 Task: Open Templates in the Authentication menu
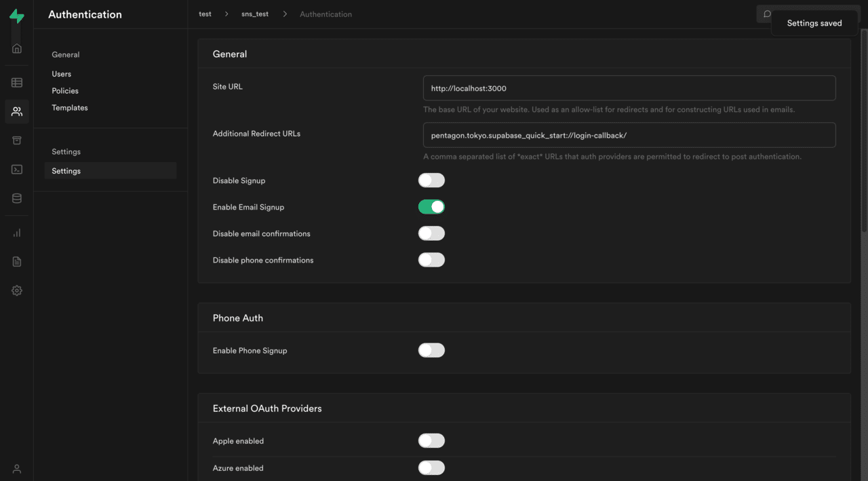point(70,108)
